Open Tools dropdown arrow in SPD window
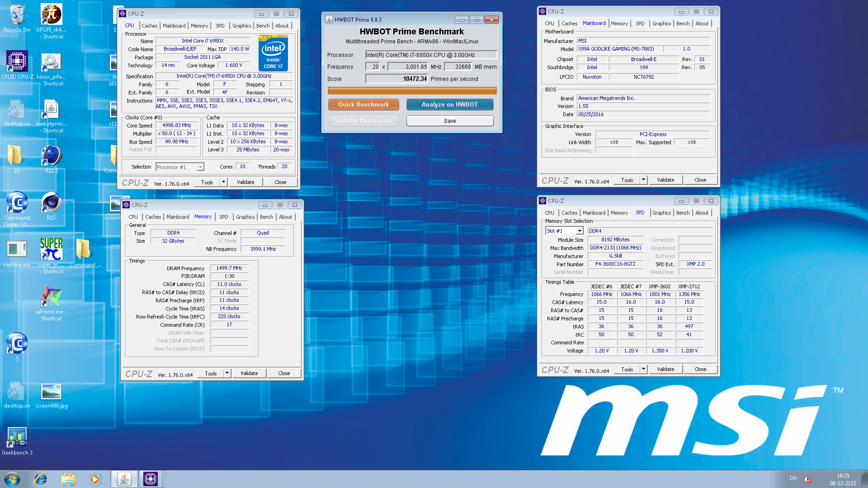This screenshot has width=868, height=488. pyautogui.click(x=643, y=369)
